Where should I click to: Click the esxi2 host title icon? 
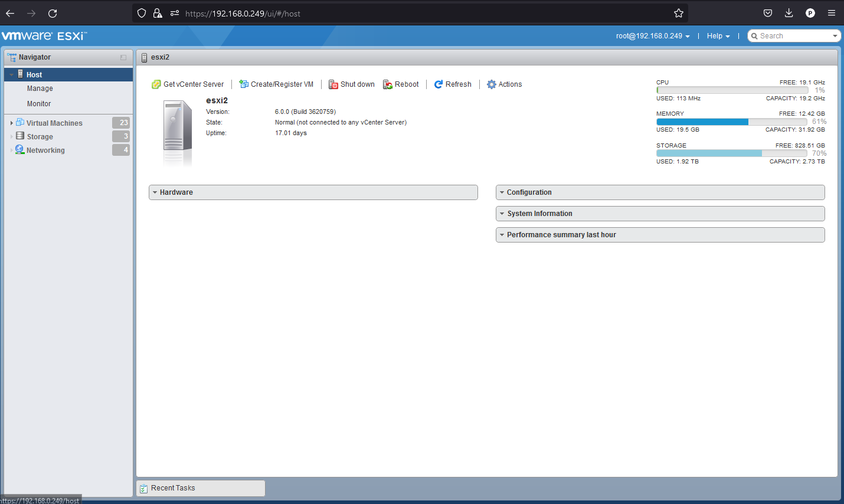(145, 57)
